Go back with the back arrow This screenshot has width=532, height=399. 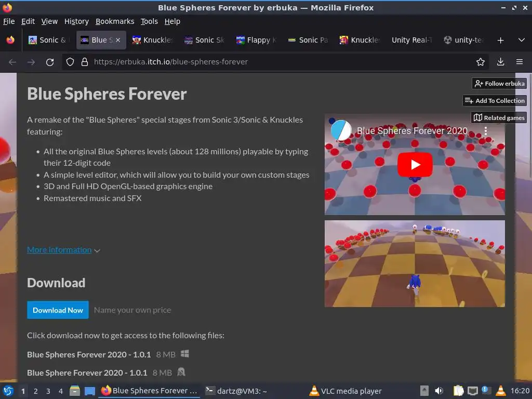(12, 62)
